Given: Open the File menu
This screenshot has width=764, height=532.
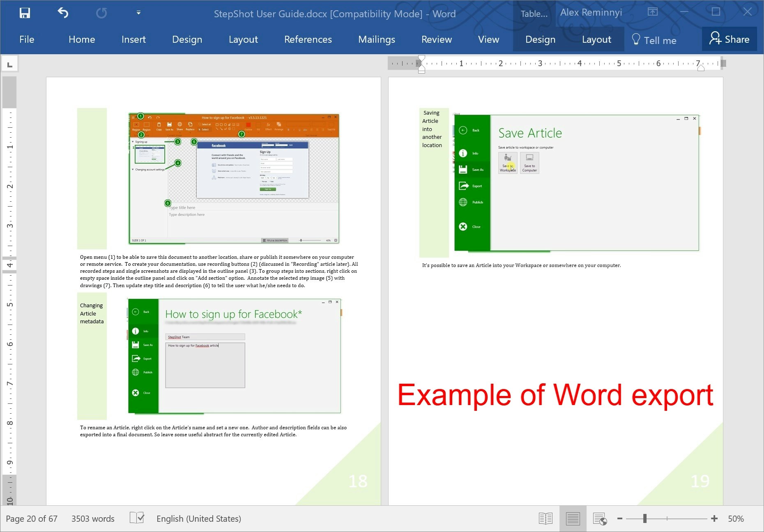Looking at the screenshot, I should (x=27, y=39).
